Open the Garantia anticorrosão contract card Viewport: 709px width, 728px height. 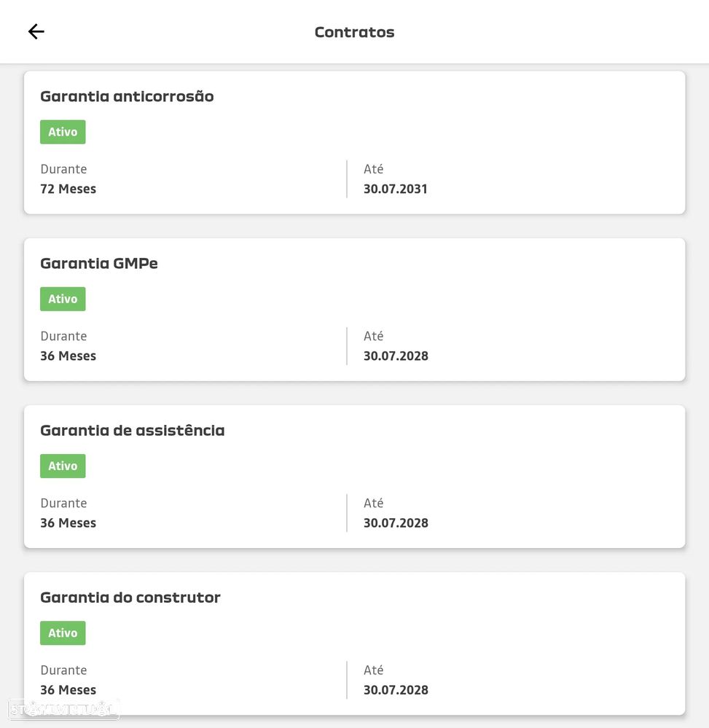click(x=354, y=142)
